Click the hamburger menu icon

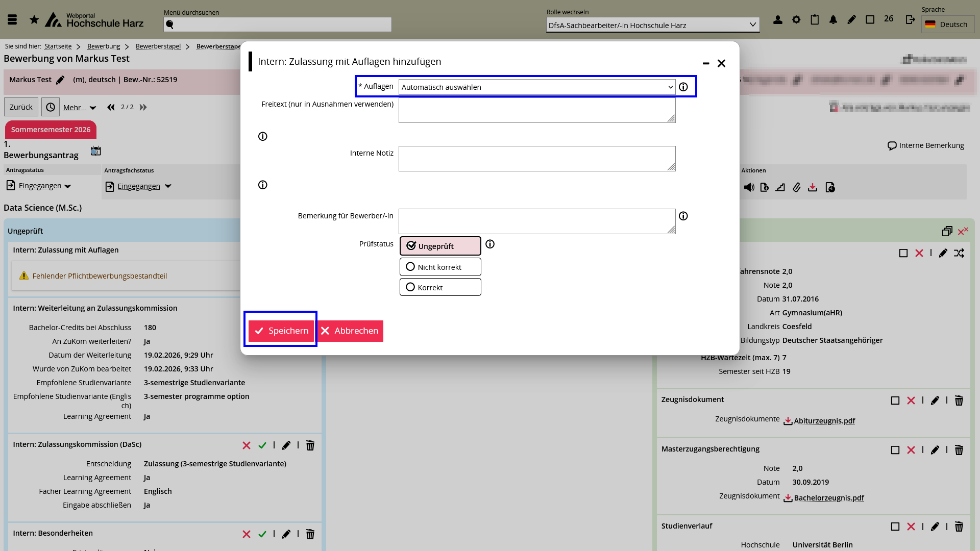click(12, 20)
